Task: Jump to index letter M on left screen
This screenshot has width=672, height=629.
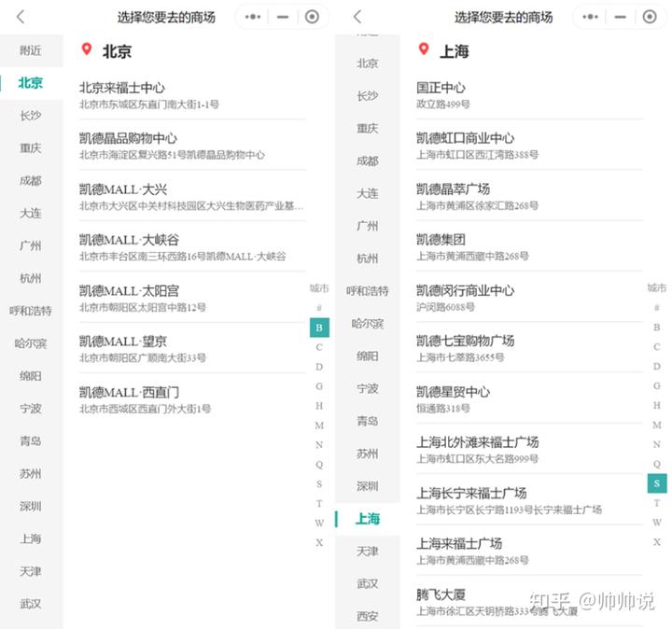Action: 319,426
